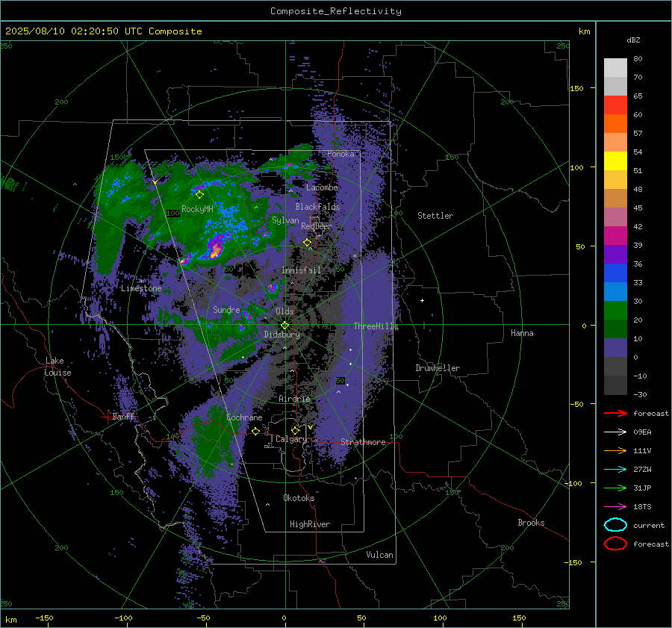Click the bright green 20-30 dBZ swatch

coord(615,311)
